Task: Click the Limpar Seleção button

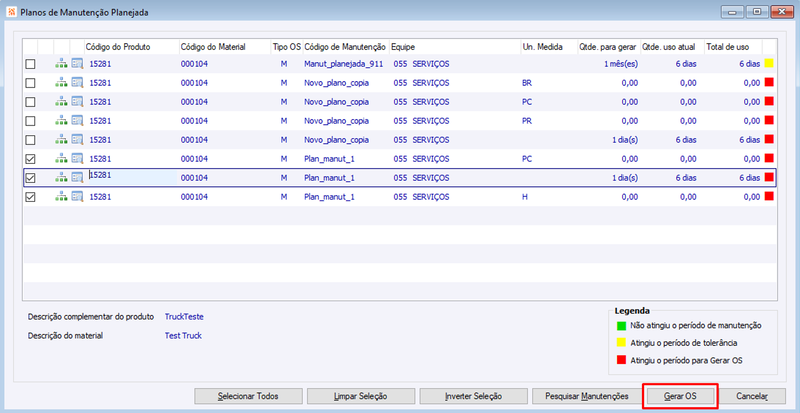Action: (x=361, y=396)
